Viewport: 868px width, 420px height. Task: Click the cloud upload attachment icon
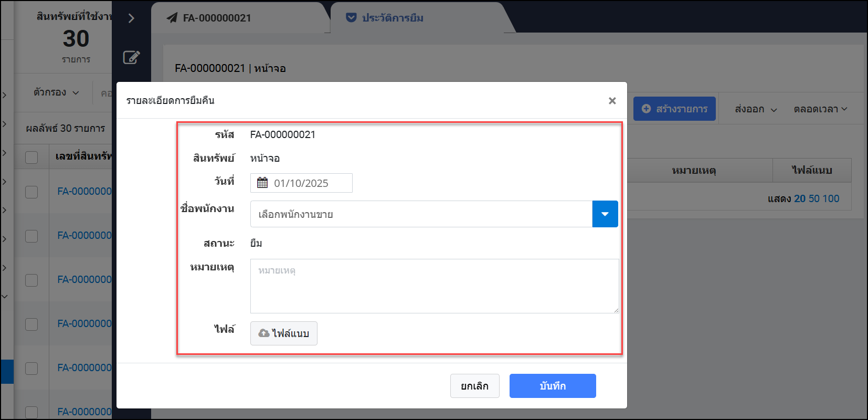click(264, 333)
